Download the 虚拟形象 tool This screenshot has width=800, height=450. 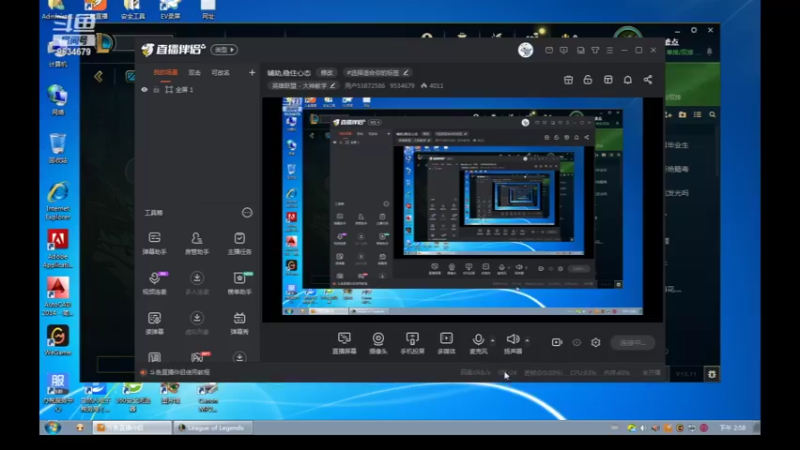coord(196,322)
